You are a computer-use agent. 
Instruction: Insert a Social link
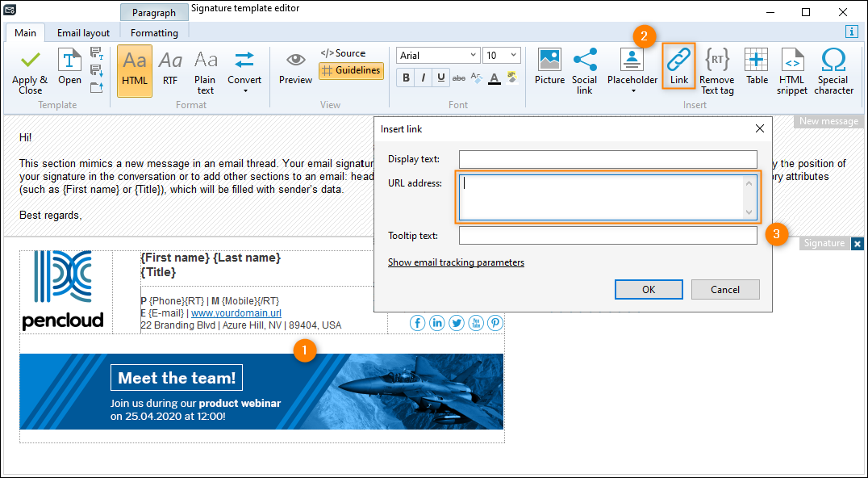[x=585, y=71]
